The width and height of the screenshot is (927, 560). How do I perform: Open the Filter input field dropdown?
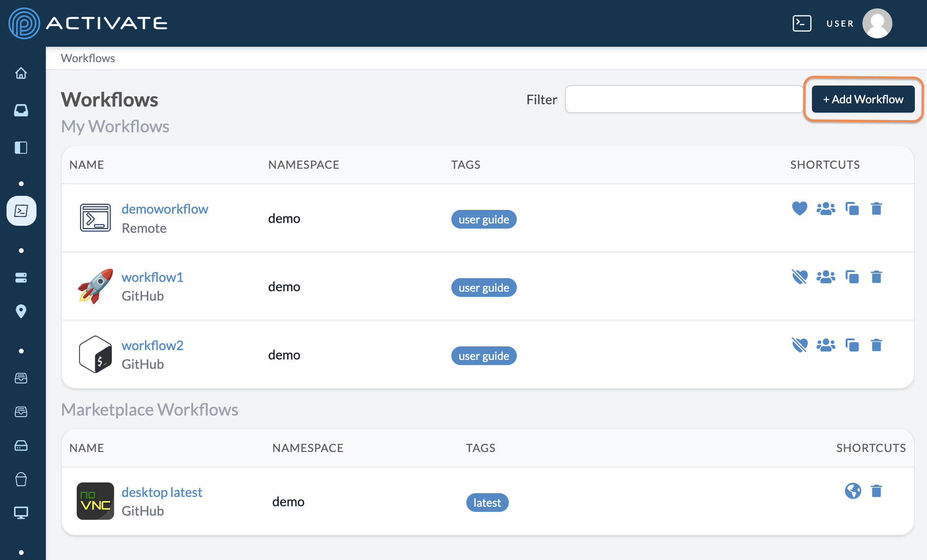pyautogui.click(x=682, y=99)
